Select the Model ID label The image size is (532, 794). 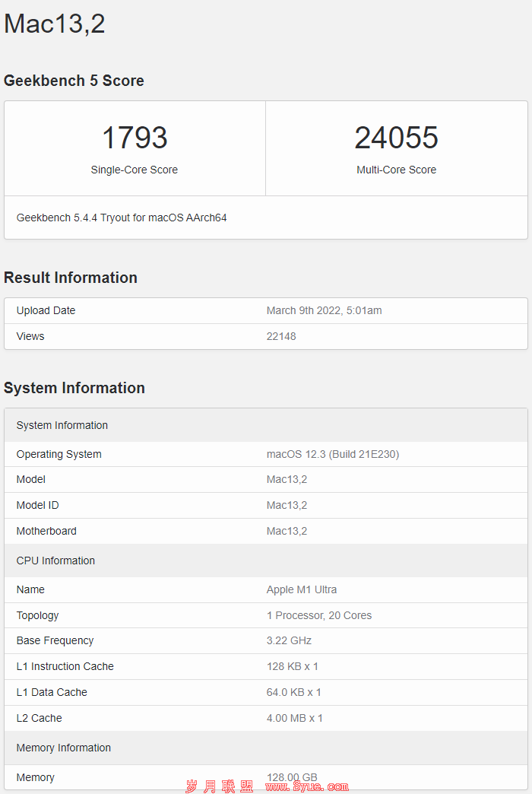pyautogui.click(x=37, y=505)
